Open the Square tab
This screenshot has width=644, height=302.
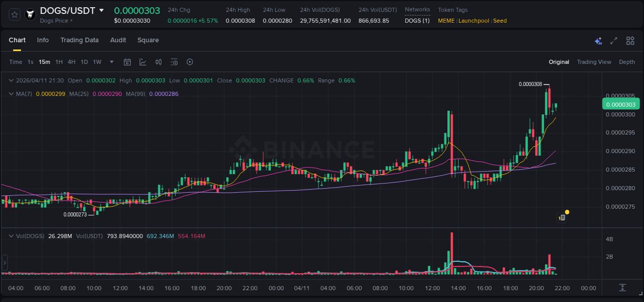tap(148, 40)
